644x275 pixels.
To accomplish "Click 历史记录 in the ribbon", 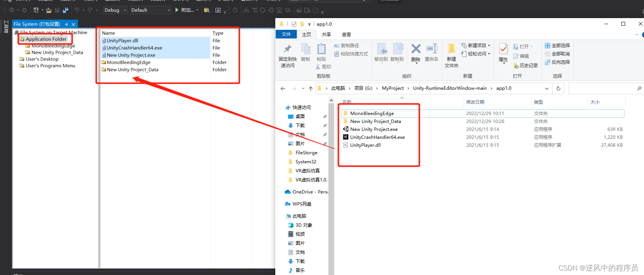I will coord(526,66).
